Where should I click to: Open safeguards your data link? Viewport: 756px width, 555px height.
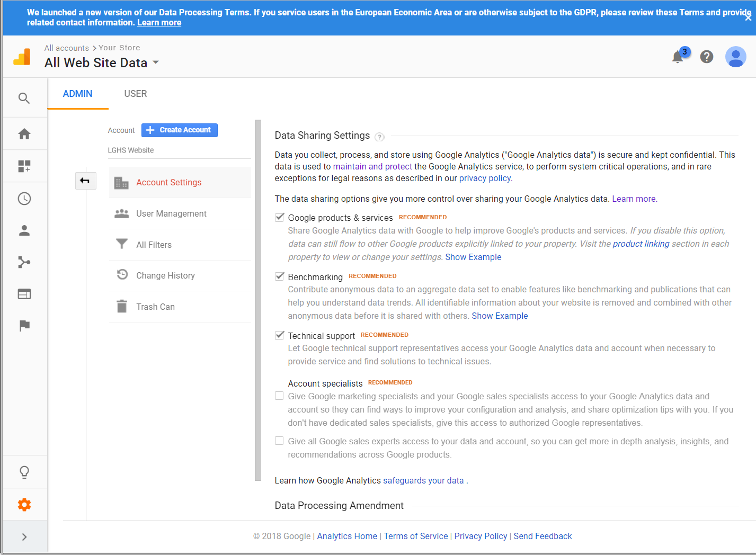(x=423, y=480)
